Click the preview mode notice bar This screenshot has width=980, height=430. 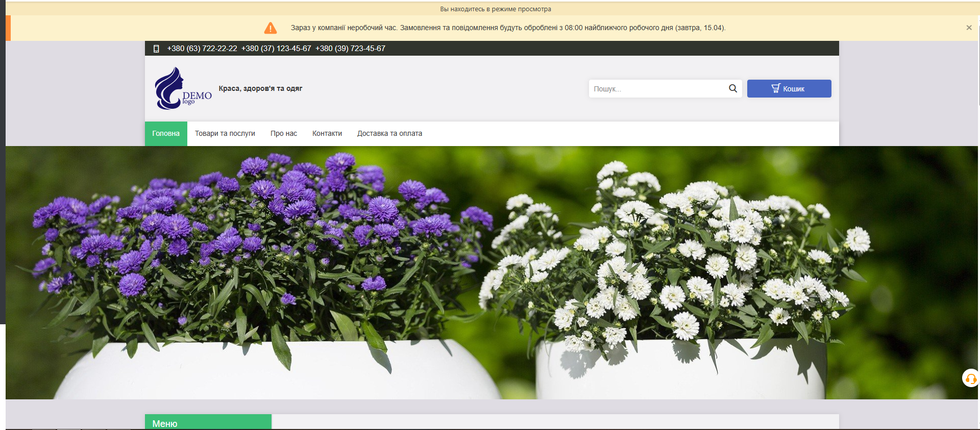click(x=495, y=9)
